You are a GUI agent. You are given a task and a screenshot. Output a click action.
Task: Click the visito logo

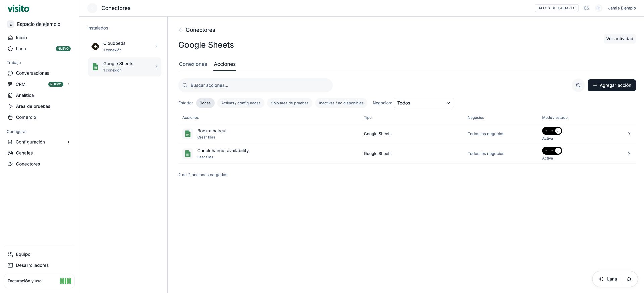coord(18,8)
